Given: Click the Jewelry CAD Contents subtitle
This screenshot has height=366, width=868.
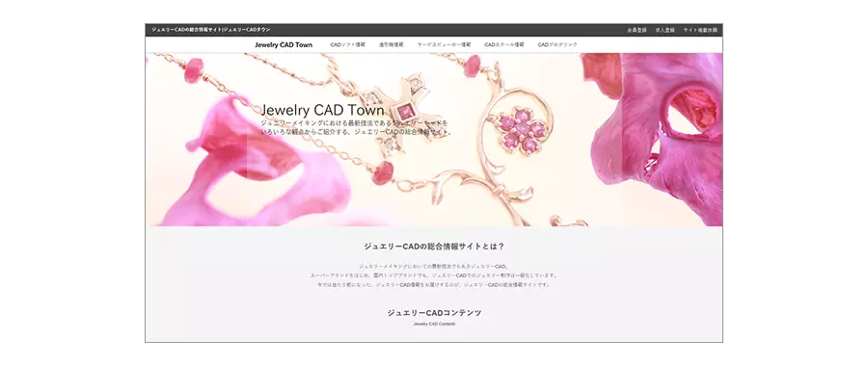Looking at the screenshot, I should tap(434, 324).
